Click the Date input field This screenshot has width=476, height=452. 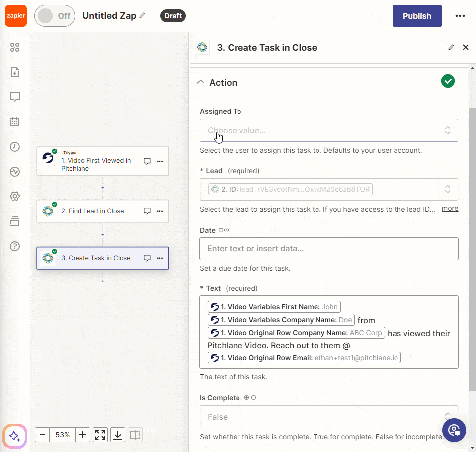click(329, 249)
